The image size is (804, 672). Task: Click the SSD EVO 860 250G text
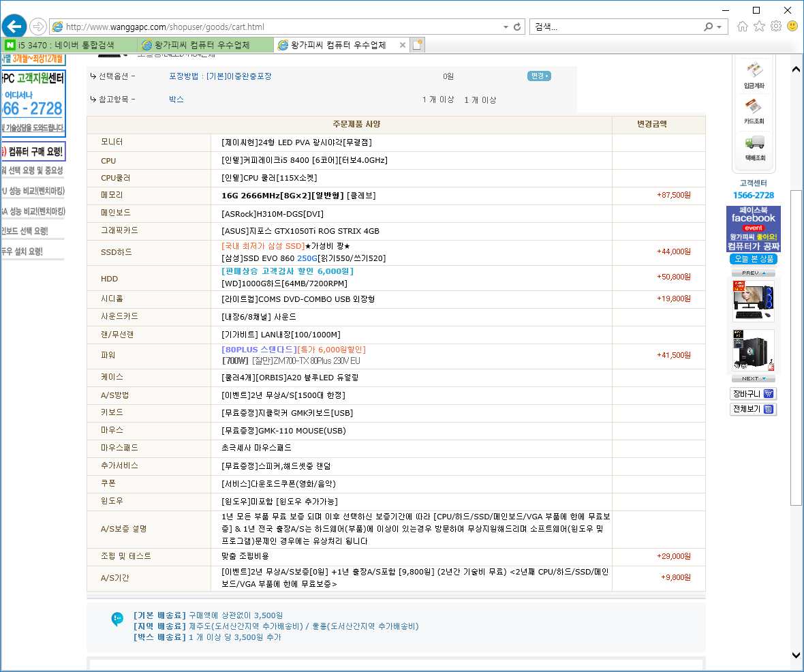pyautogui.click(x=304, y=258)
